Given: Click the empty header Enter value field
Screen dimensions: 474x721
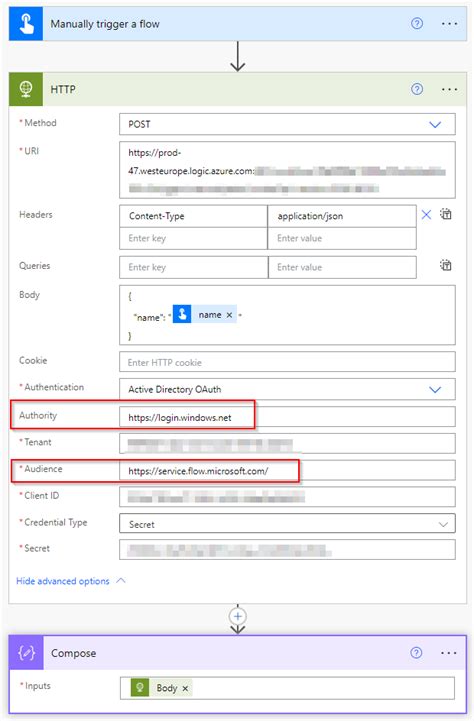Looking at the screenshot, I should [x=342, y=238].
